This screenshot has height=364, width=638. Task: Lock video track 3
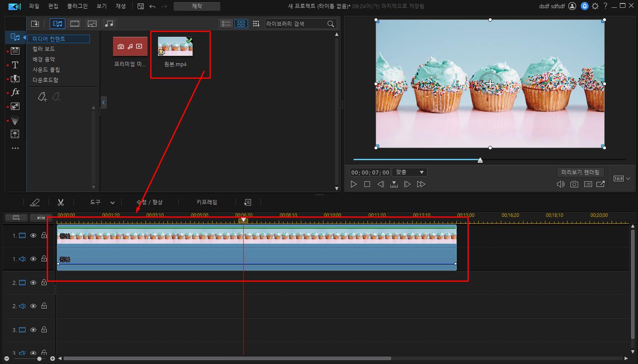coord(44,329)
